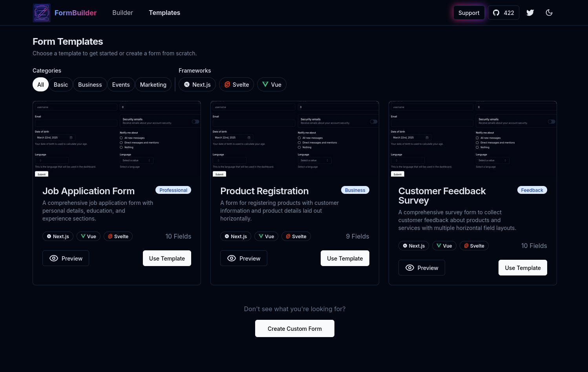Select the Basic category filter

(61, 84)
